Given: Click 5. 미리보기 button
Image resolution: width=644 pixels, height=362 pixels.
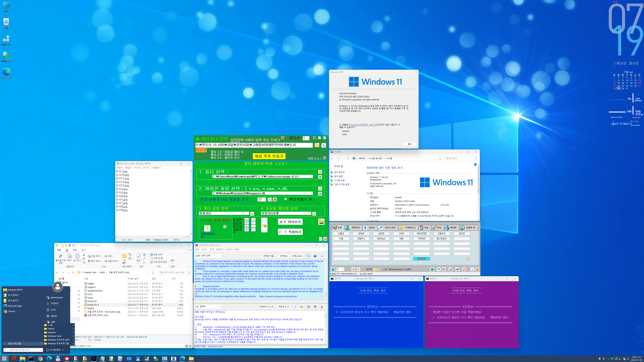Looking at the screenshot, I should point(290,222).
